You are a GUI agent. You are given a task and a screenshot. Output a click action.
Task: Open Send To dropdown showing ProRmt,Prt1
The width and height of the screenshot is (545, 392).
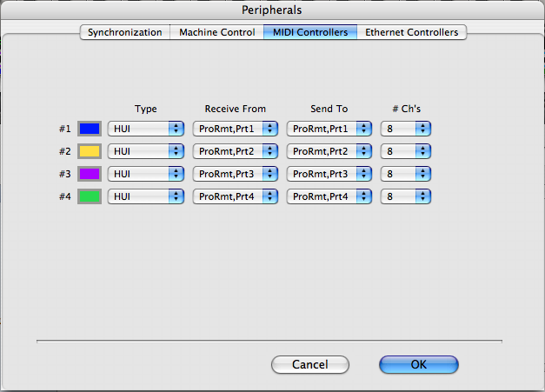pyautogui.click(x=329, y=129)
